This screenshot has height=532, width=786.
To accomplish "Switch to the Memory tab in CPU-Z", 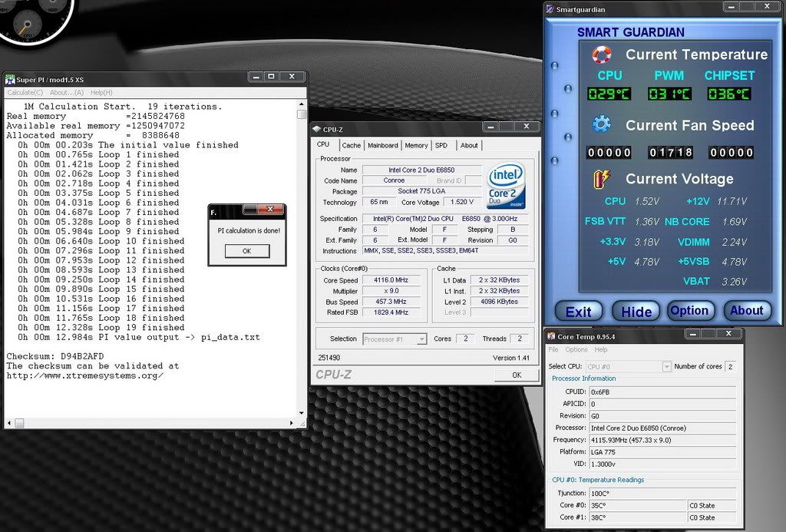I will click(x=416, y=145).
